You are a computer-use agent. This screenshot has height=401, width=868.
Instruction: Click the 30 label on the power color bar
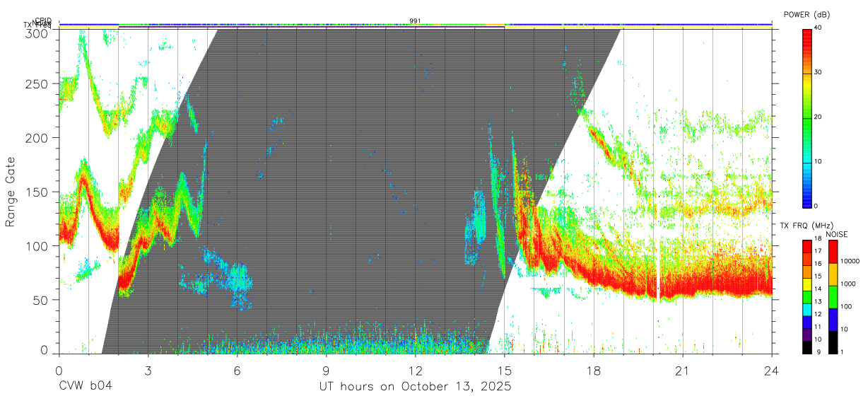click(819, 73)
